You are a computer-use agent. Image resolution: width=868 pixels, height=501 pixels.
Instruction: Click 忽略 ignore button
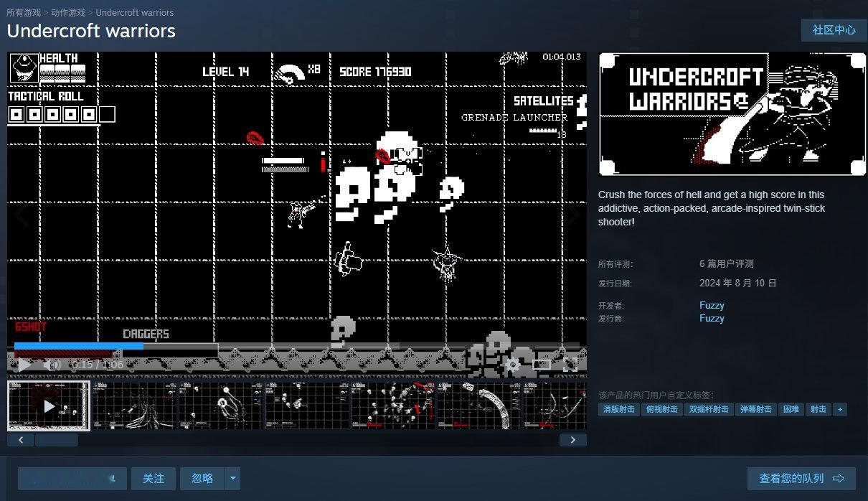pyautogui.click(x=202, y=479)
